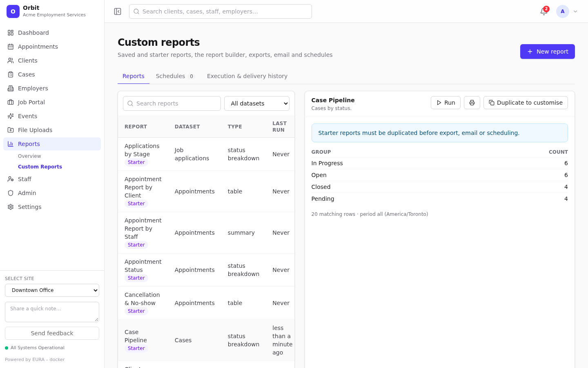Go to Overview under Reports
588x368 pixels.
[29, 156]
